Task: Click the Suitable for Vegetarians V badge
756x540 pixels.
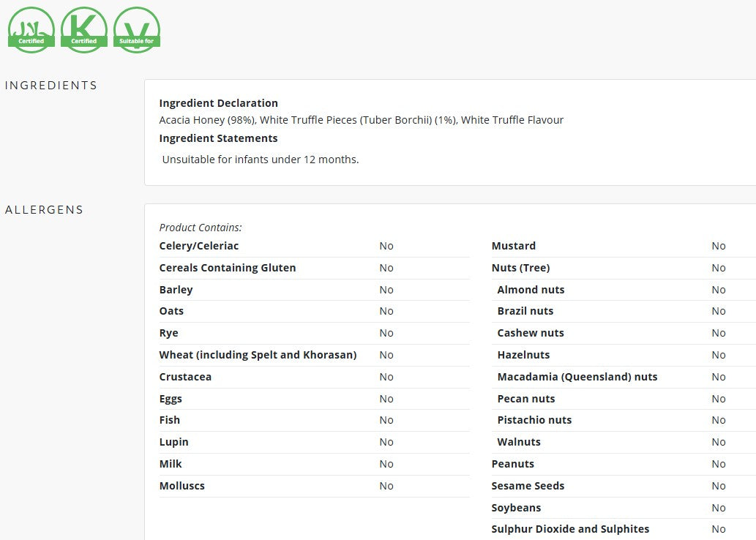Action: (x=137, y=30)
